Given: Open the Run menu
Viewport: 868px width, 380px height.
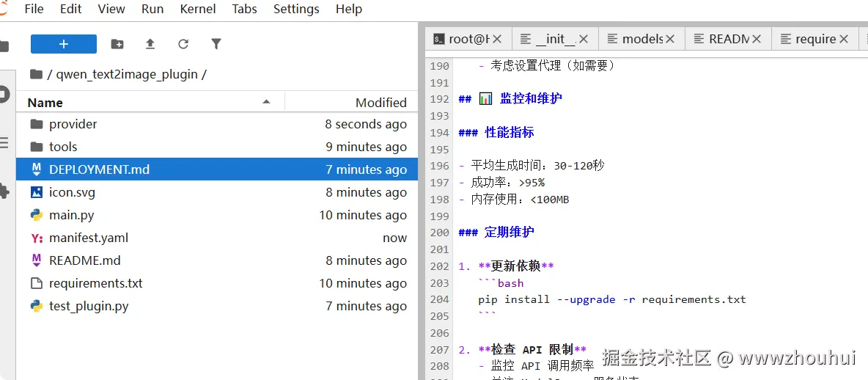Looking at the screenshot, I should point(152,10).
